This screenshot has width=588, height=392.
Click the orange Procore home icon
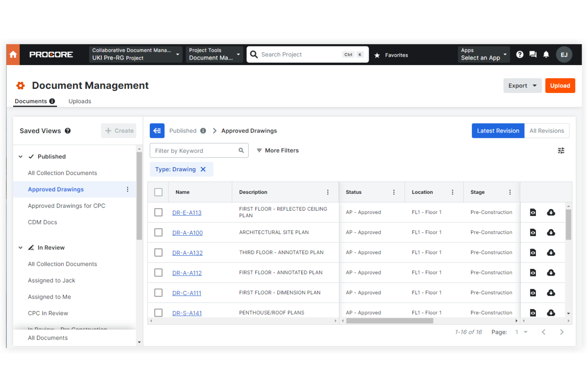pyautogui.click(x=13, y=54)
